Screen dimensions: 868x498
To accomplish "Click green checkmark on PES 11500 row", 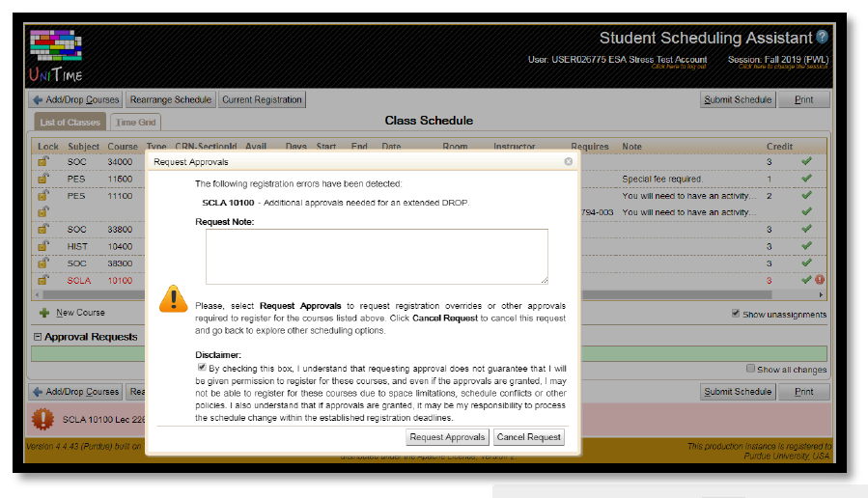I will [806, 179].
